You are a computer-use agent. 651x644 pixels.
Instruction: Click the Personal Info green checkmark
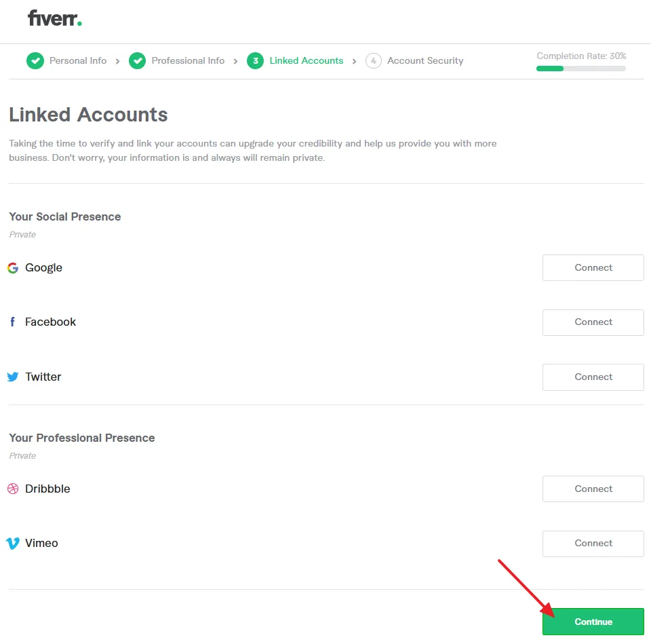tap(35, 61)
